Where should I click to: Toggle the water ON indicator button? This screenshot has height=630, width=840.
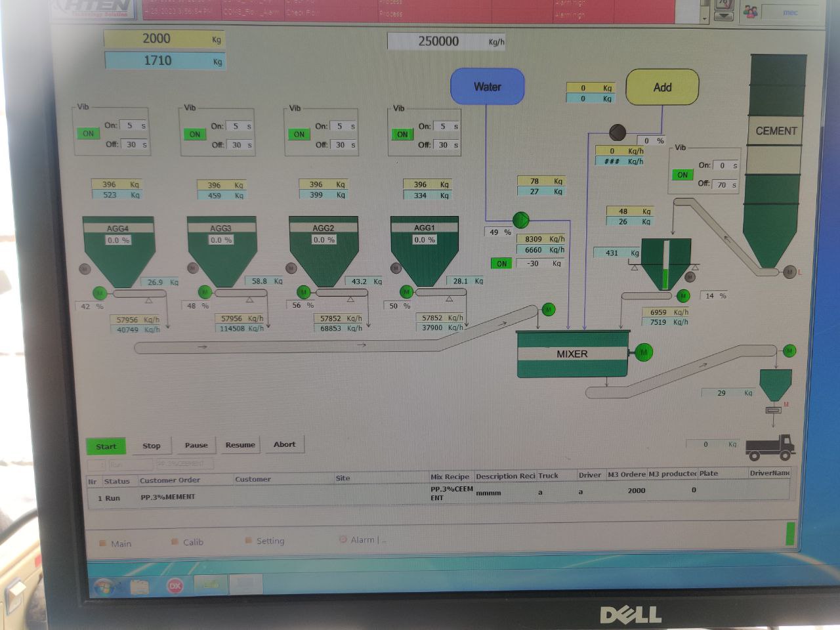(x=501, y=263)
